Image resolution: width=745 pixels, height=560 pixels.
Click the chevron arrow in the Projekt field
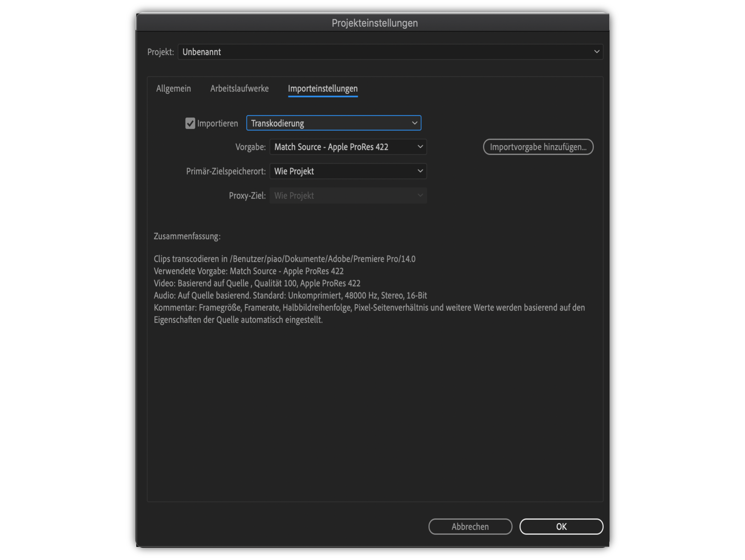click(596, 52)
